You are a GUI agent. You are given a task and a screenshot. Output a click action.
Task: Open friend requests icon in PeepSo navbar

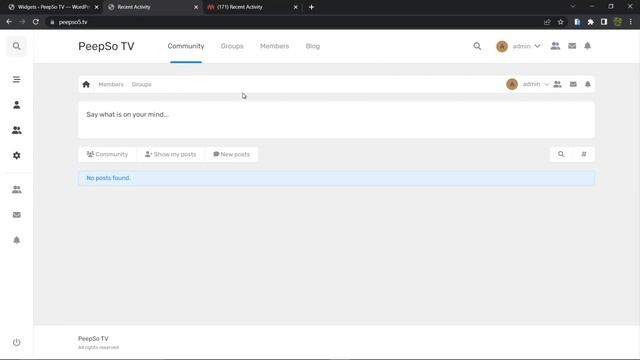coord(557,84)
